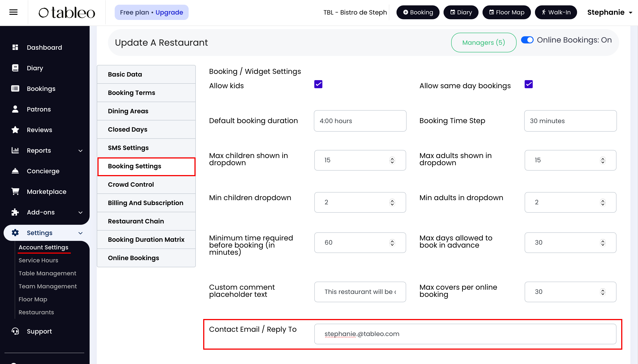Click the Upgrade link
Viewport: 638px width, 364px height.
pos(169,12)
